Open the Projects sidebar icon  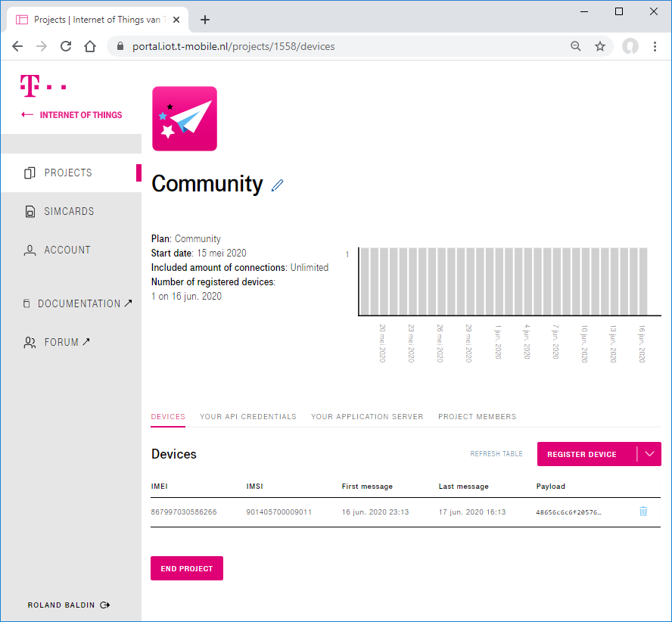30,173
